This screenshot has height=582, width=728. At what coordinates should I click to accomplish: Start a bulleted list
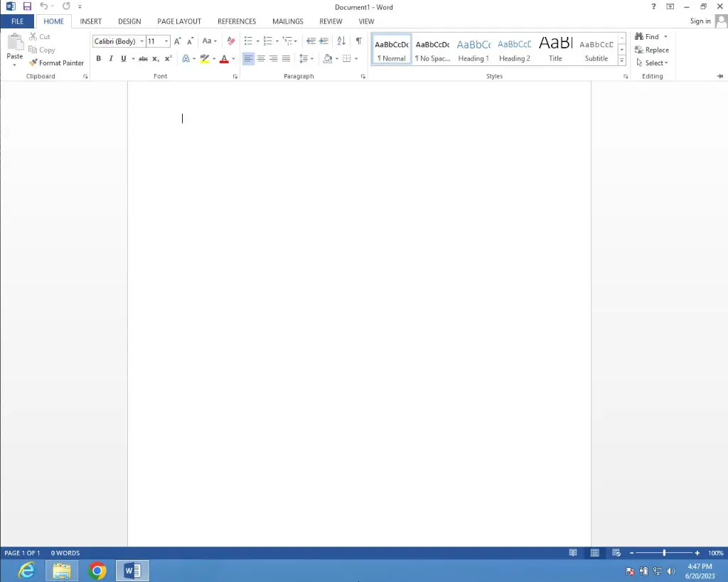(x=248, y=41)
